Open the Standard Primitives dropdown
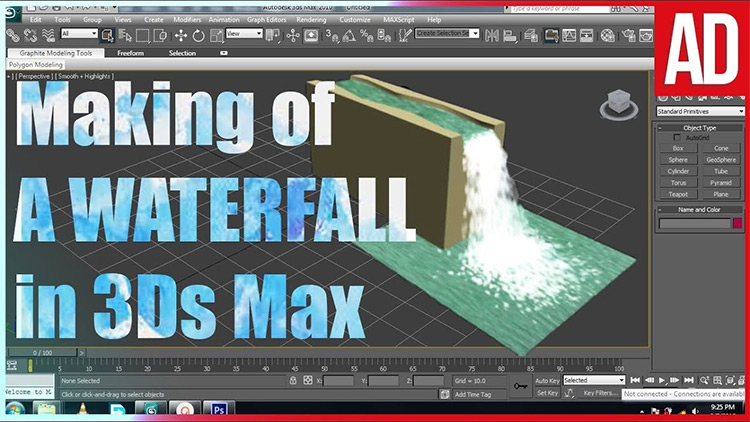 click(x=701, y=111)
